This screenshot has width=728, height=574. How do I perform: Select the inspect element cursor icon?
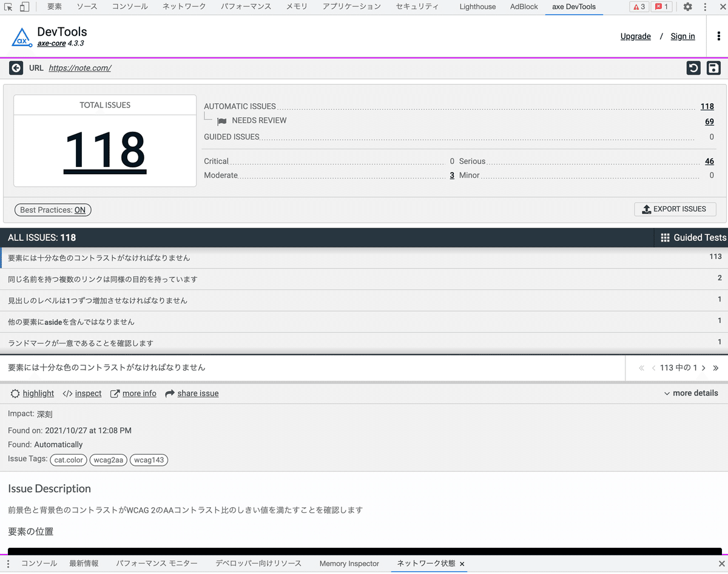click(8, 7)
